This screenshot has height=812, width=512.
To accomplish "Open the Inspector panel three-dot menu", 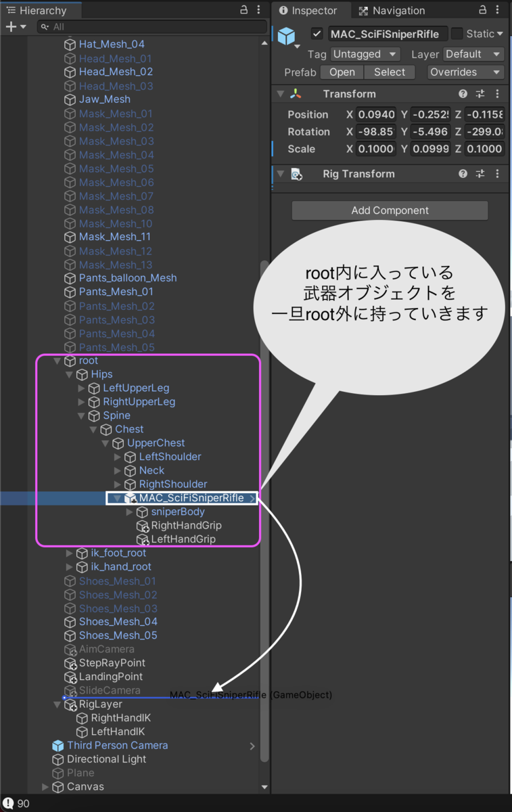I will (x=499, y=10).
